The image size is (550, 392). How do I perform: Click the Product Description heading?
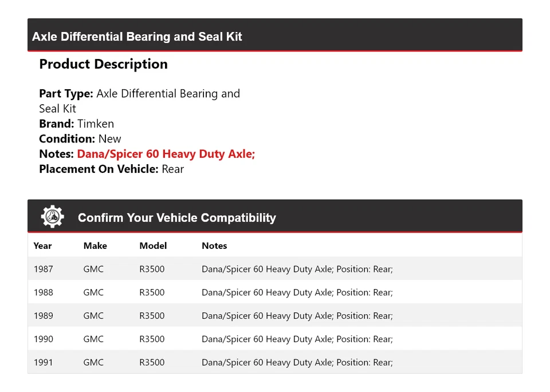103,64
